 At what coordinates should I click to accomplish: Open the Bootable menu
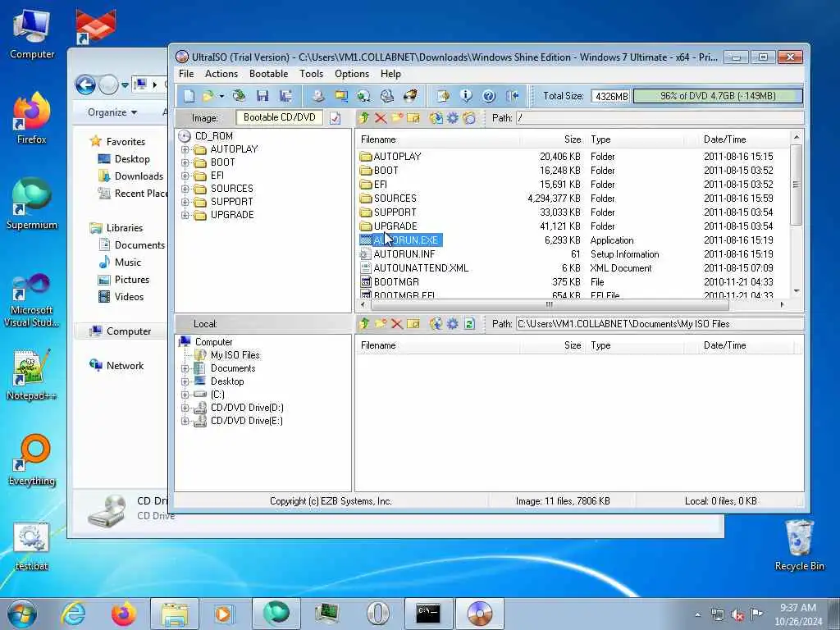[x=268, y=74]
